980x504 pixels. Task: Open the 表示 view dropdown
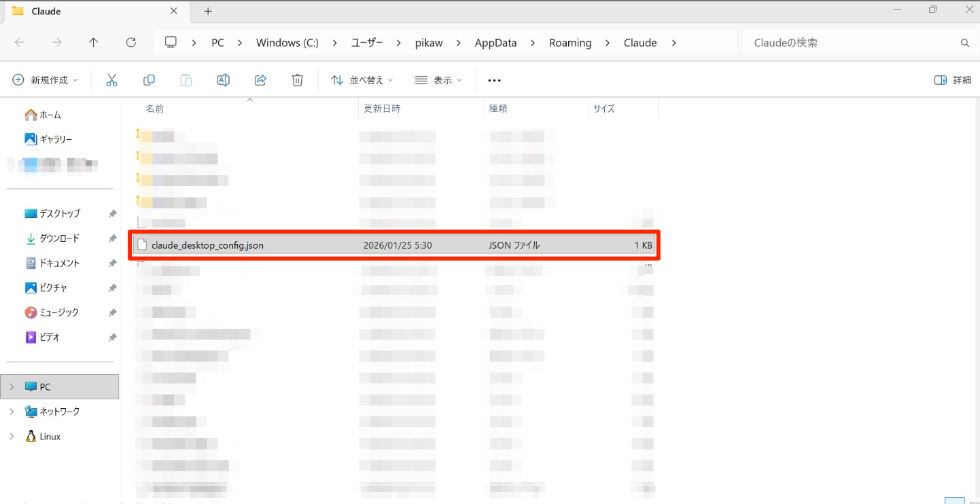438,80
